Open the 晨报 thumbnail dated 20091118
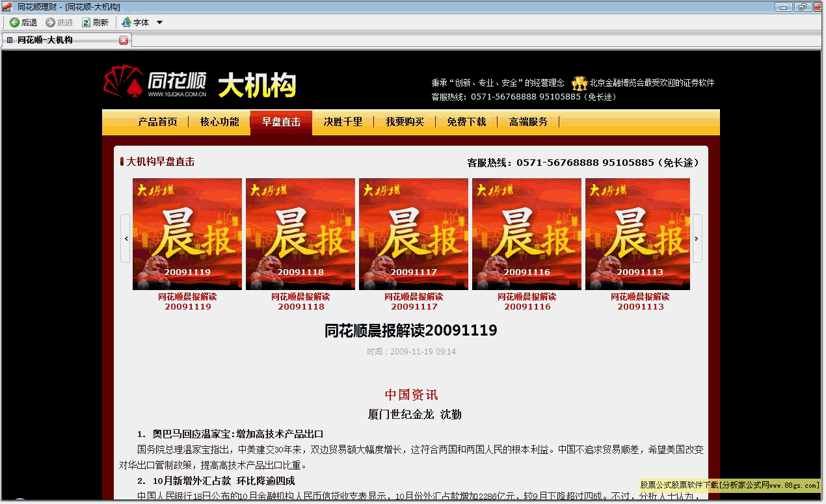This screenshot has width=826, height=504. pos(300,234)
